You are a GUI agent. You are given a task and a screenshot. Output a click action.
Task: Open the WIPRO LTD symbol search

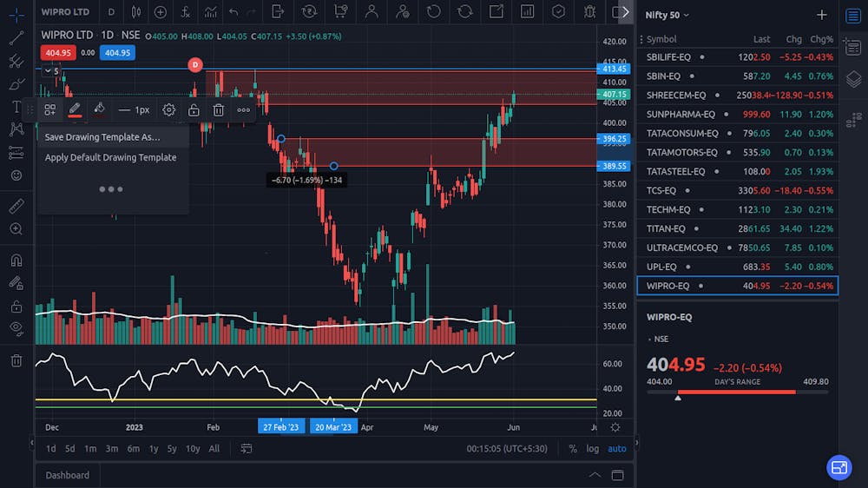(65, 11)
